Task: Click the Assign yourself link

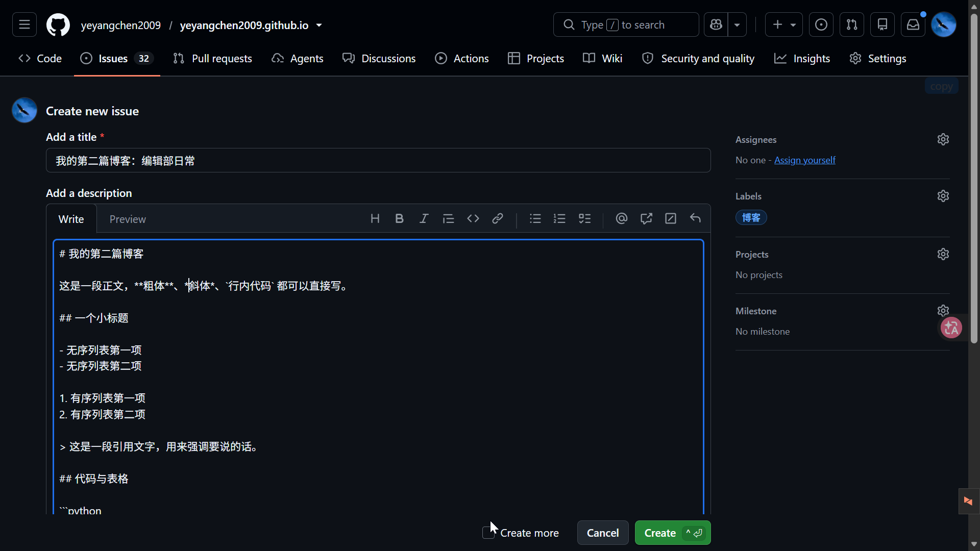Action: click(x=805, y=160)
